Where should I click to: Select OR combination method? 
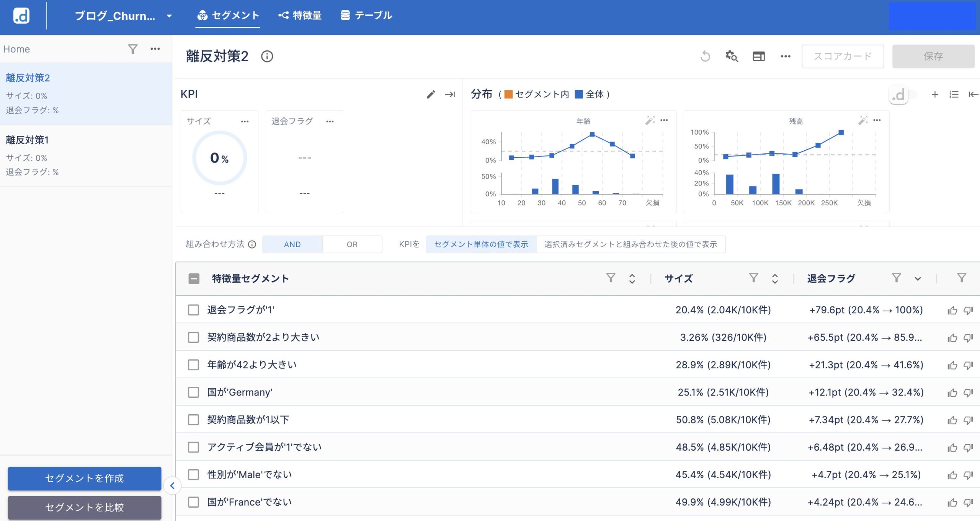pos(352,244)
